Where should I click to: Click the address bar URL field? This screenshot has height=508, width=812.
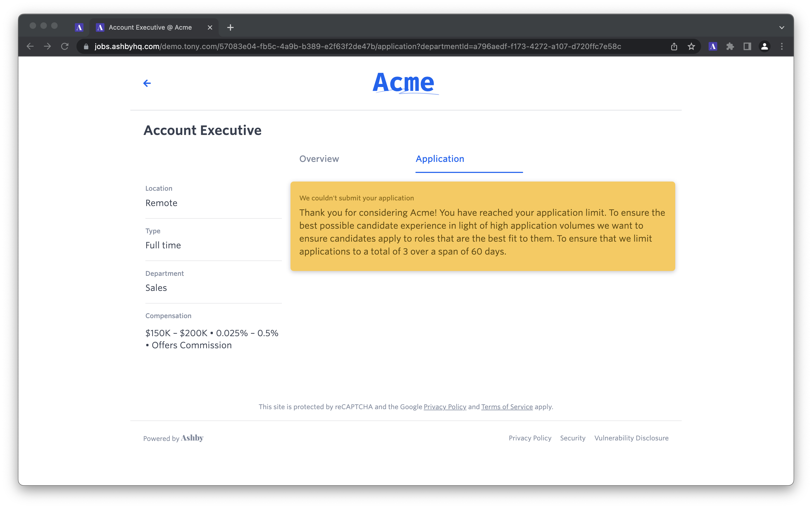[358, 46]
